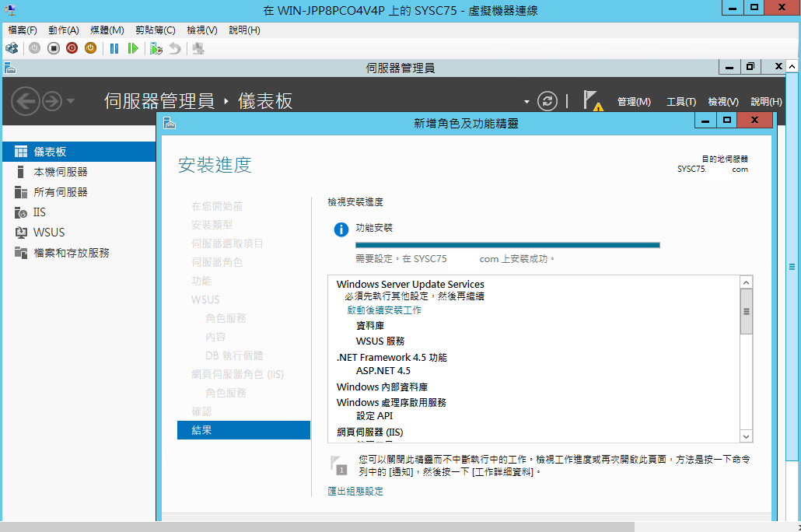Click the VM window vertical scrollbar up arrow
The image size is (801, 532).
[792, 66]
